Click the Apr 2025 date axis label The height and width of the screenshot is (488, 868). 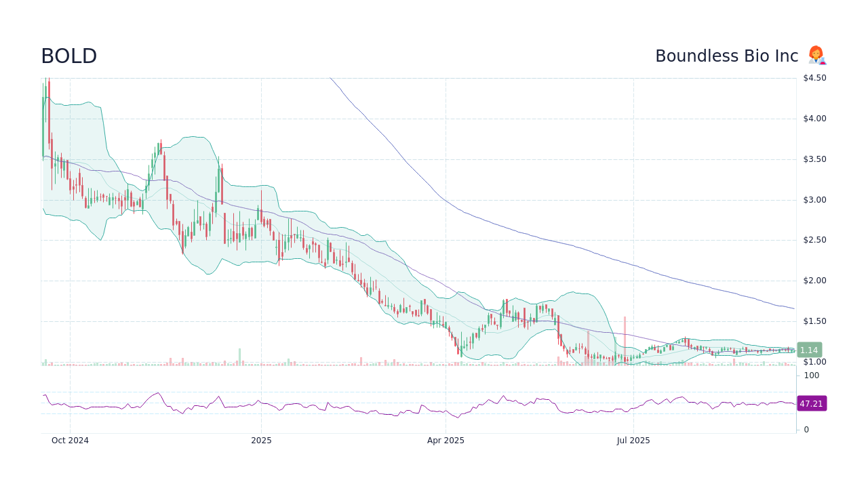coord(446,441)
